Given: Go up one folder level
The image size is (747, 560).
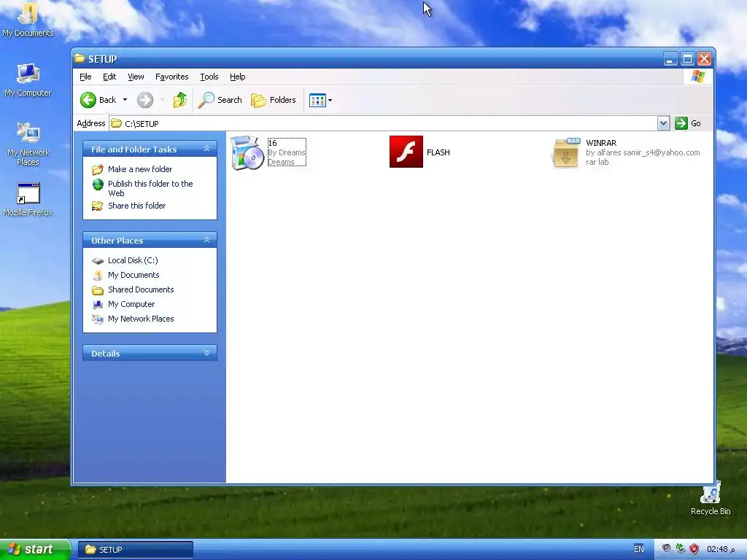Looking at the screenshot, I should pyautogui.click(x=179, y=100).
